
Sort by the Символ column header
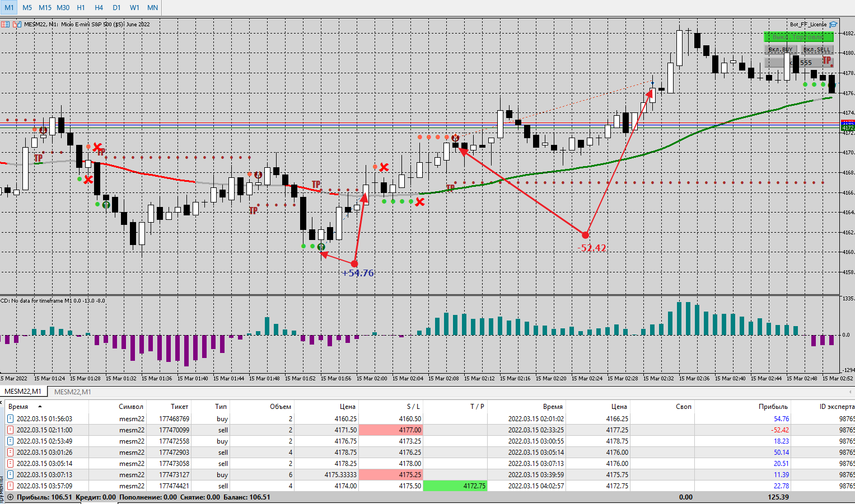click(x=131, y=407)
